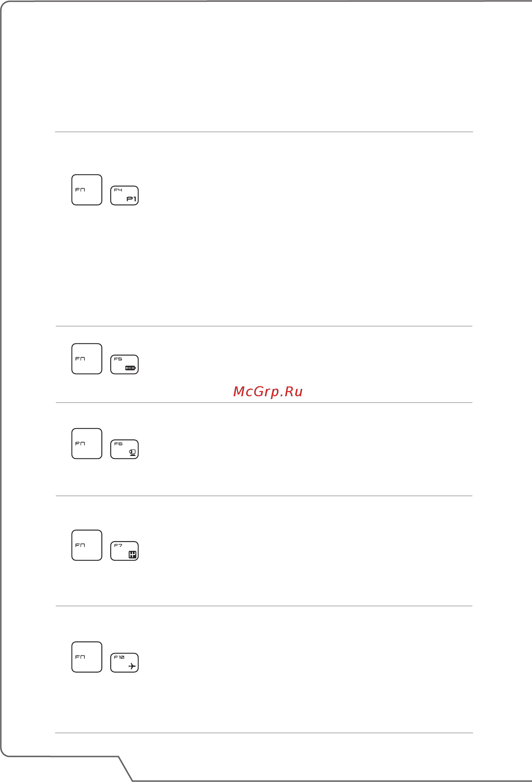Image resolution: width=532 pixels, height=782 pixels.
Task: Click the divider line above the F4 row
Action: (x=264, y=132)
